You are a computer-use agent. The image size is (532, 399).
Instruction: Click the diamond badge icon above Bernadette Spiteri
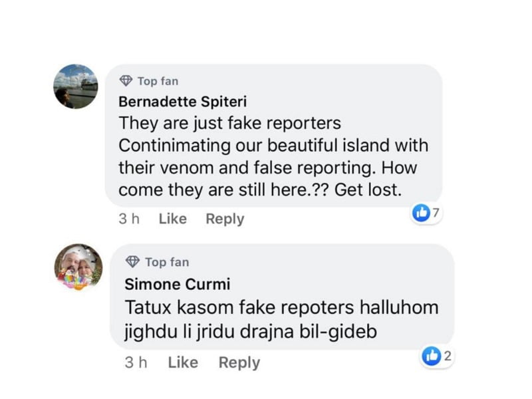(x=126, y=80)
